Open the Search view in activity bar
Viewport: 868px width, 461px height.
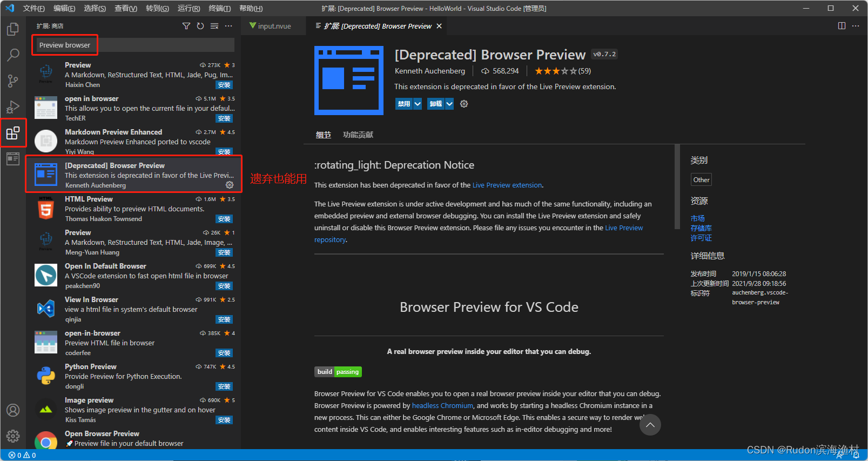tap(13, 55)
